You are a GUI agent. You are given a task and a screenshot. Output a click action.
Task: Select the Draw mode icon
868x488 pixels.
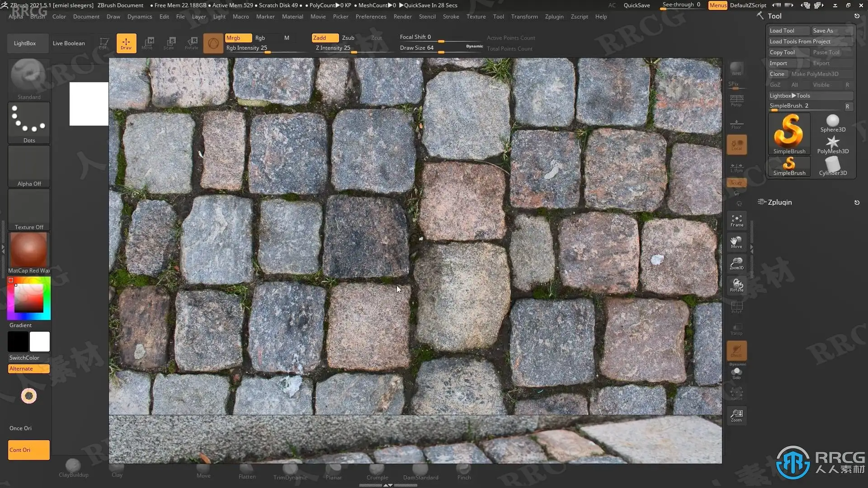pos(126,43)
